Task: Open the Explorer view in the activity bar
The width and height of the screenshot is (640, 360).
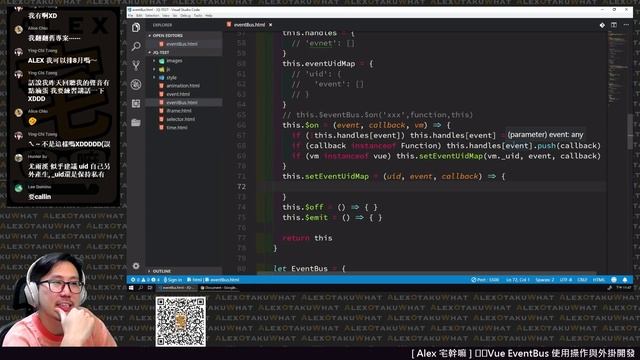Action: tap(136, 27)
